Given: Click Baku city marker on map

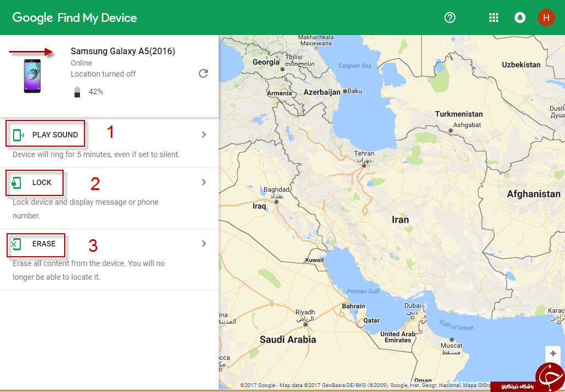Looking at the screenshot, I should point(345,91).
